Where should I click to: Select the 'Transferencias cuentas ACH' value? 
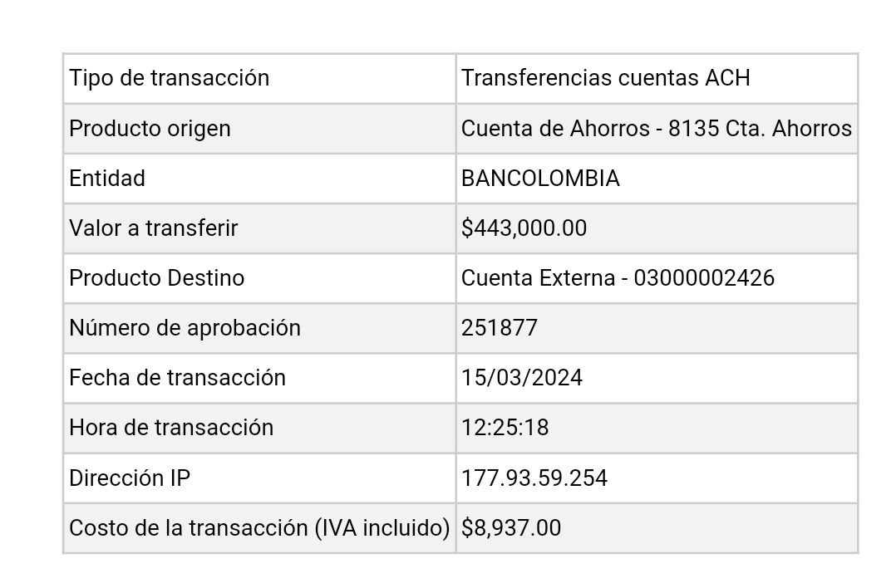point(606,78)
